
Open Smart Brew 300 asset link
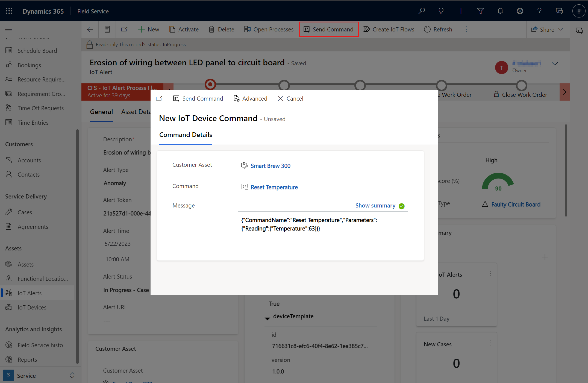click(x=271, y=166)
